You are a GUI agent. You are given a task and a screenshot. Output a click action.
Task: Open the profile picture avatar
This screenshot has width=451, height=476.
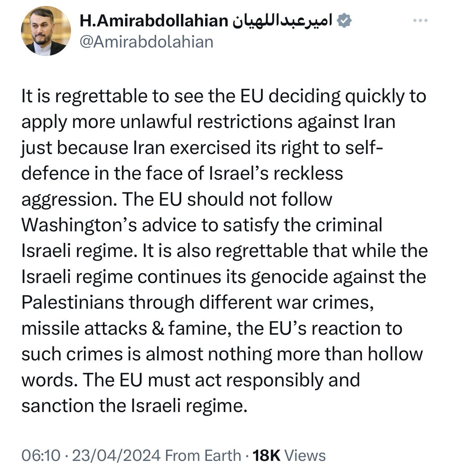click(46, 31)
